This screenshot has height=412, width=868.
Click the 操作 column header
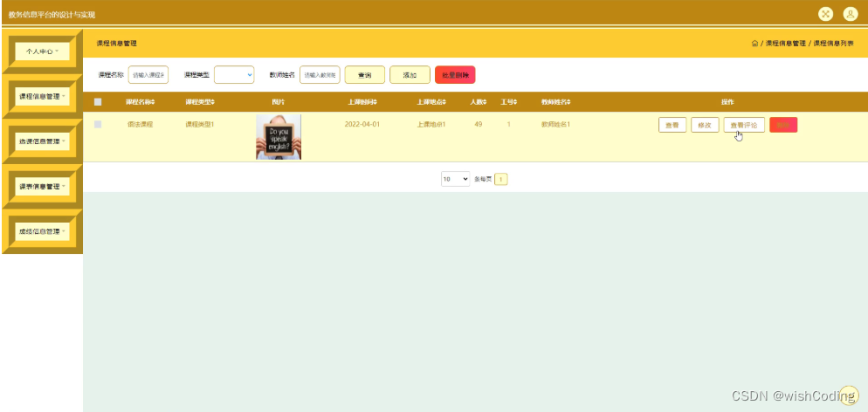pyautogui.click(x=727, y=102)
